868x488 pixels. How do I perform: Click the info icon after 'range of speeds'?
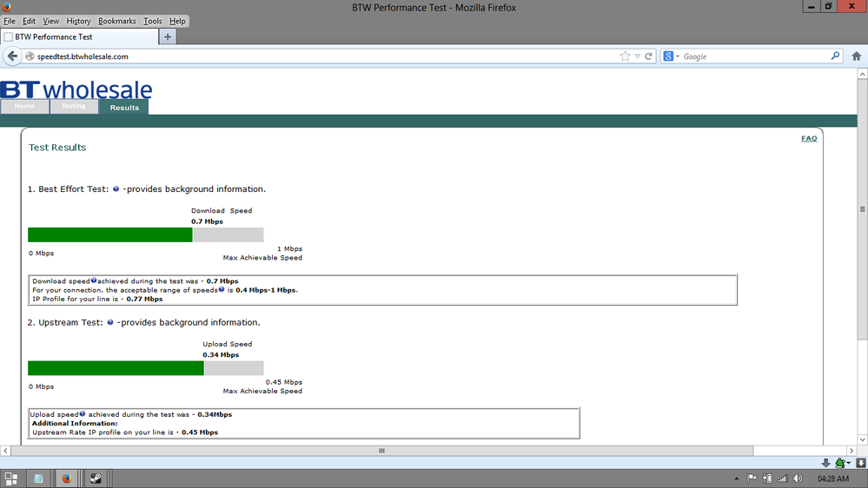(x=222, y=289)
